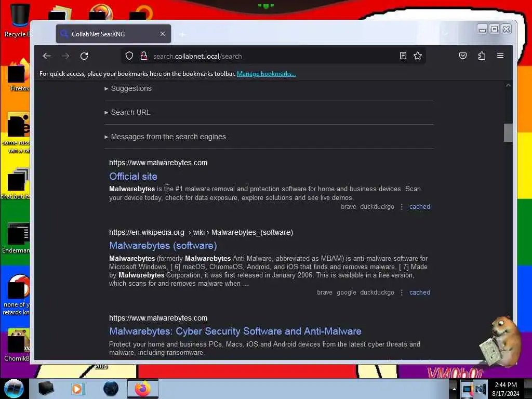Open a new tab with plus button
The width and height of the screenshot is (532, 399).
point(182,34)
